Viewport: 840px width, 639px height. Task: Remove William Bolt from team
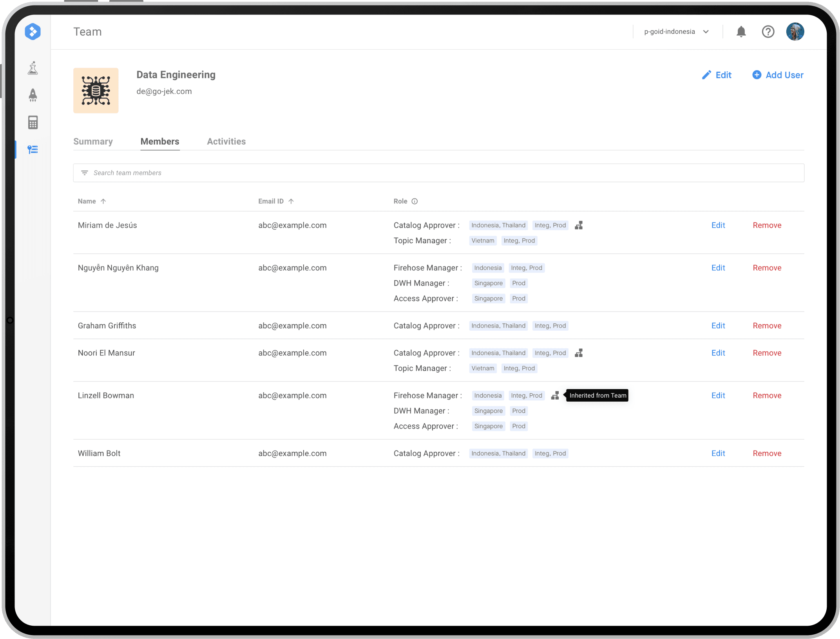coord(767,454)
